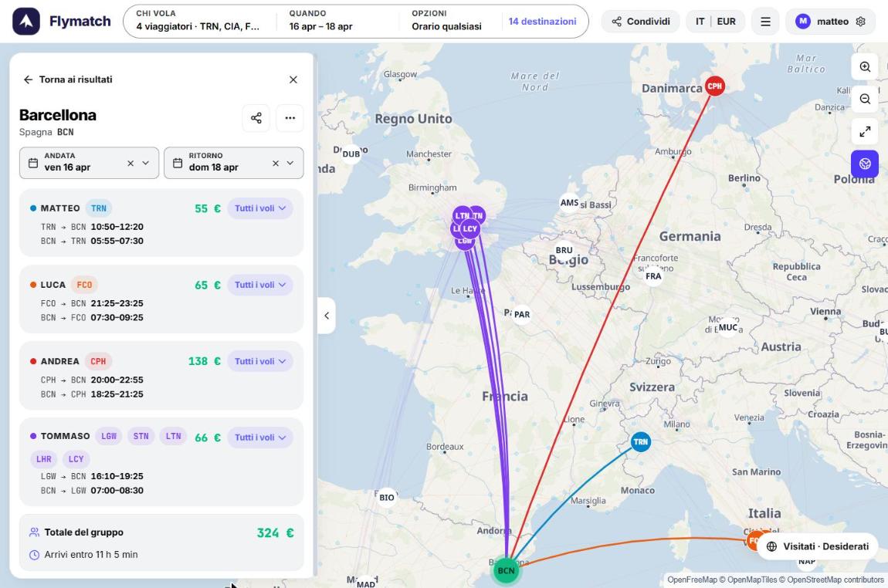This screenshot has width=888, height=588.
Task: Click Andrea's CPH airport tag
Action: coord(98,361)
